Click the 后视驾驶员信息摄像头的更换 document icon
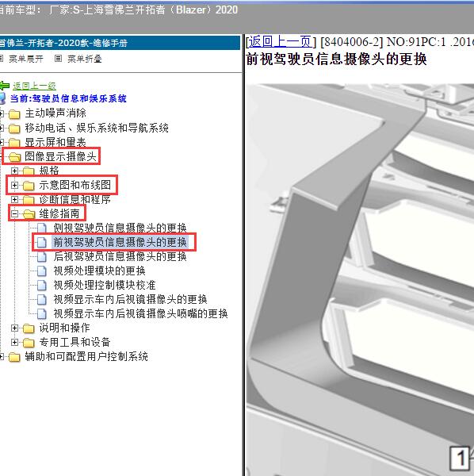The width and height of the screenshot is (474, 476). 41,256
